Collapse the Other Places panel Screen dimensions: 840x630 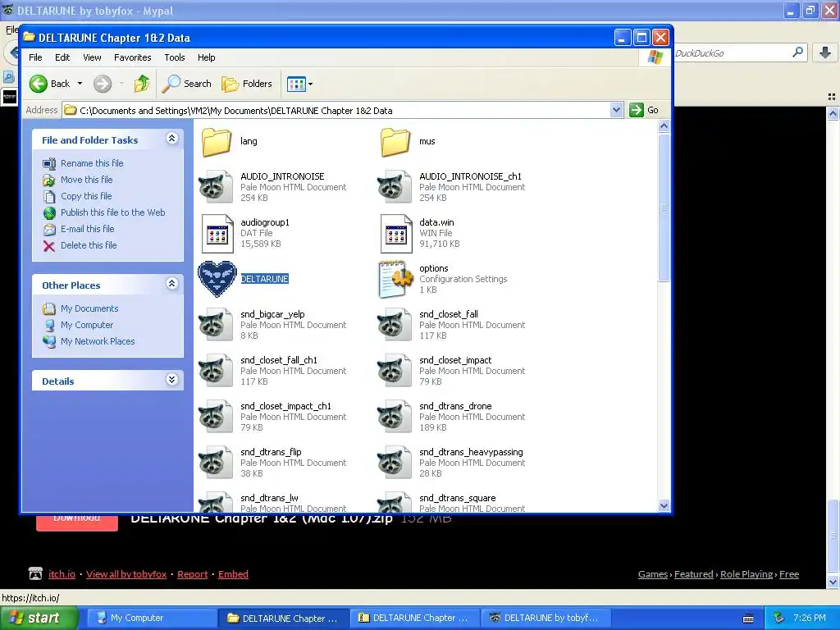[171, 284]
